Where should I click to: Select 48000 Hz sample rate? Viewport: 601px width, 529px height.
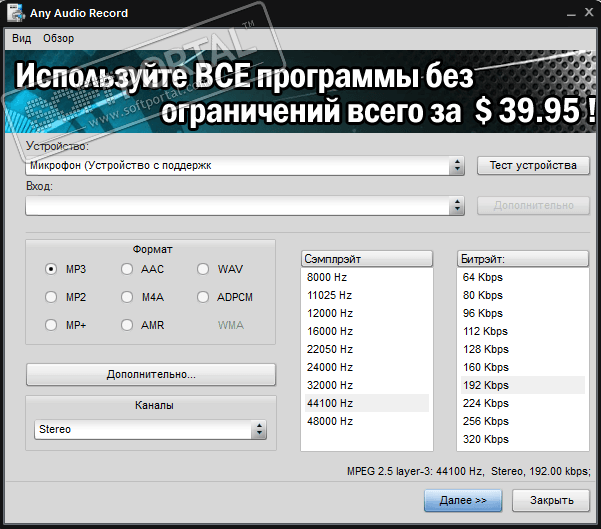367,421
